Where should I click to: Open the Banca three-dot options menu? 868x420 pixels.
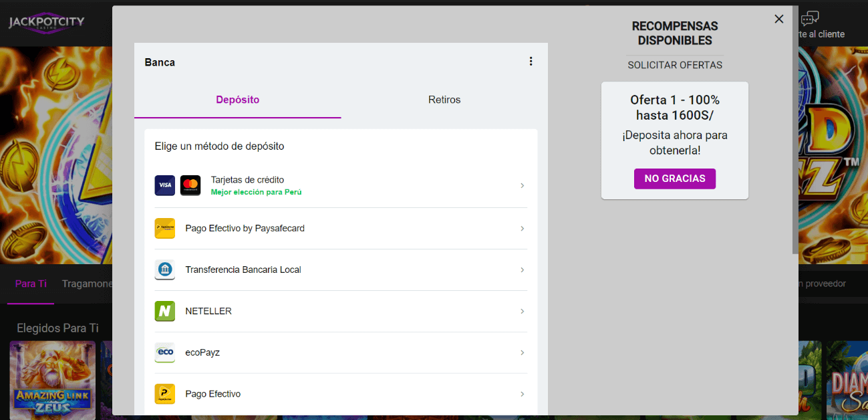531,62
